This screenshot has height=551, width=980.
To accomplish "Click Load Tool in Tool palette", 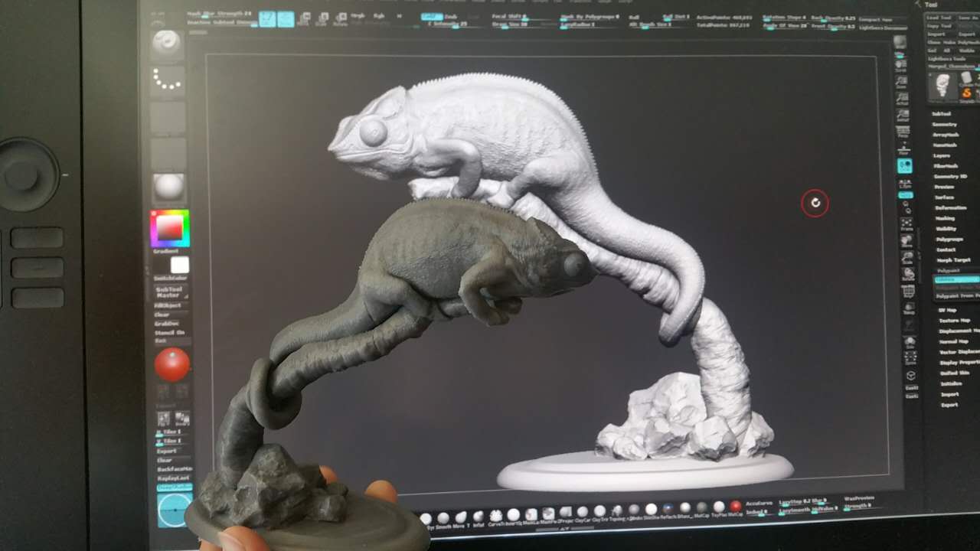I will tap(939, 18).
